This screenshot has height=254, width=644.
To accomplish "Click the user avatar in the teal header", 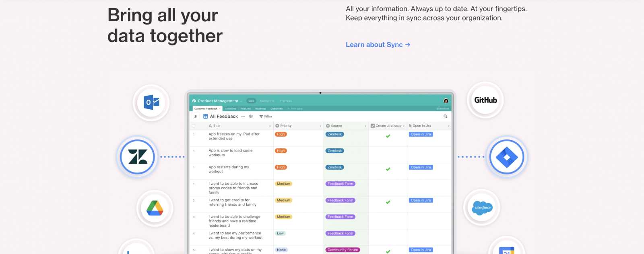I will 446,101.
